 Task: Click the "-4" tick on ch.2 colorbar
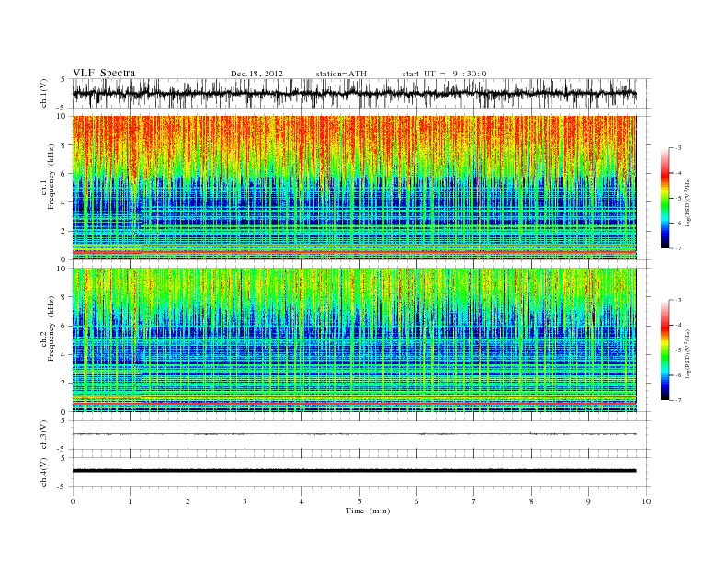[677, 325]
